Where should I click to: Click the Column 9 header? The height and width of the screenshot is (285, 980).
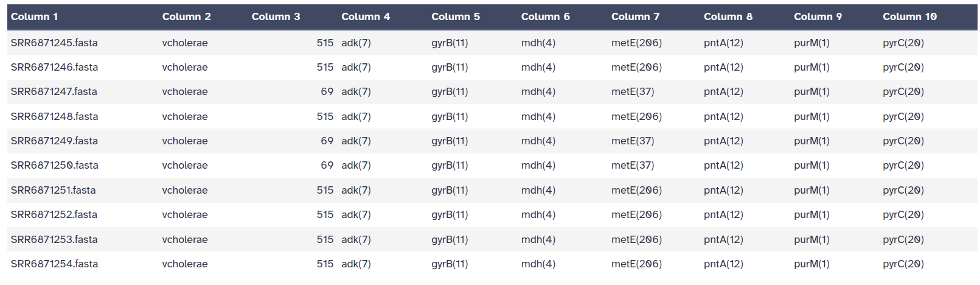pyautogui.click(x=818, y=16)
